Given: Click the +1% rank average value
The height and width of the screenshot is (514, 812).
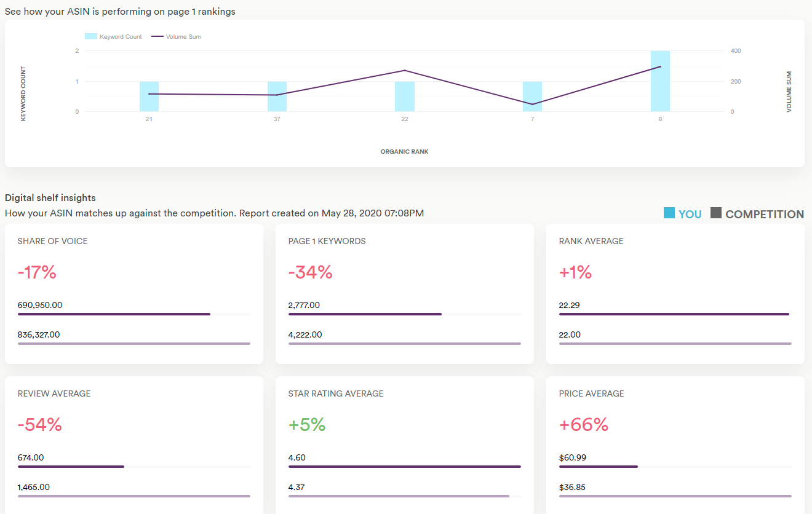Looking at the screenshot, I should 576,272.
